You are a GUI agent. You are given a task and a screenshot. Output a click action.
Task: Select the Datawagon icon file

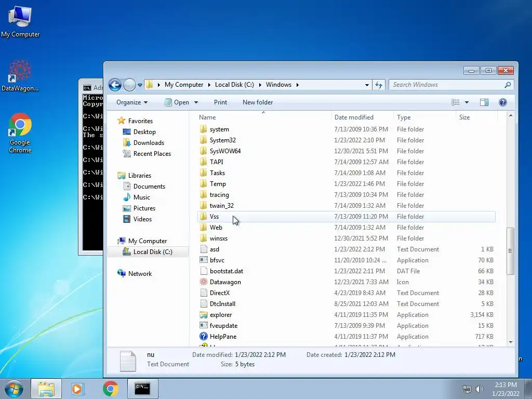pyautogui.click(x=204, y=282)
